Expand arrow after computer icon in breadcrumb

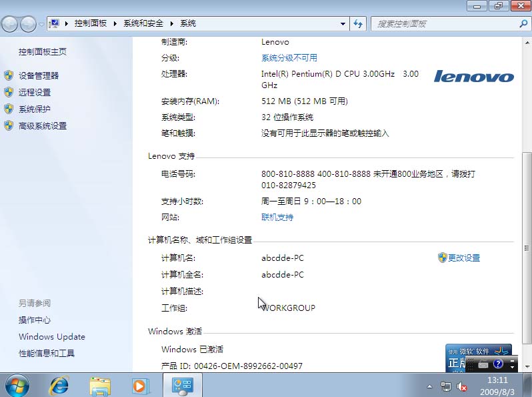tap(67, 23)
